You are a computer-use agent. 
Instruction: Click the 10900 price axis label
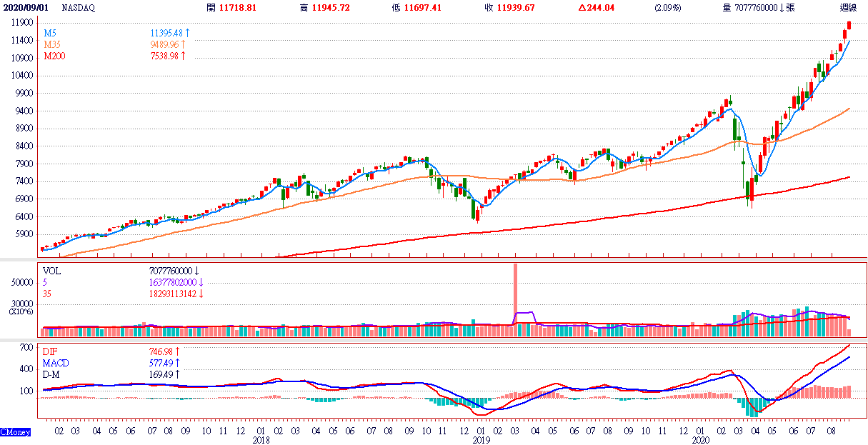pyautogui.click(x=24, y=58)
